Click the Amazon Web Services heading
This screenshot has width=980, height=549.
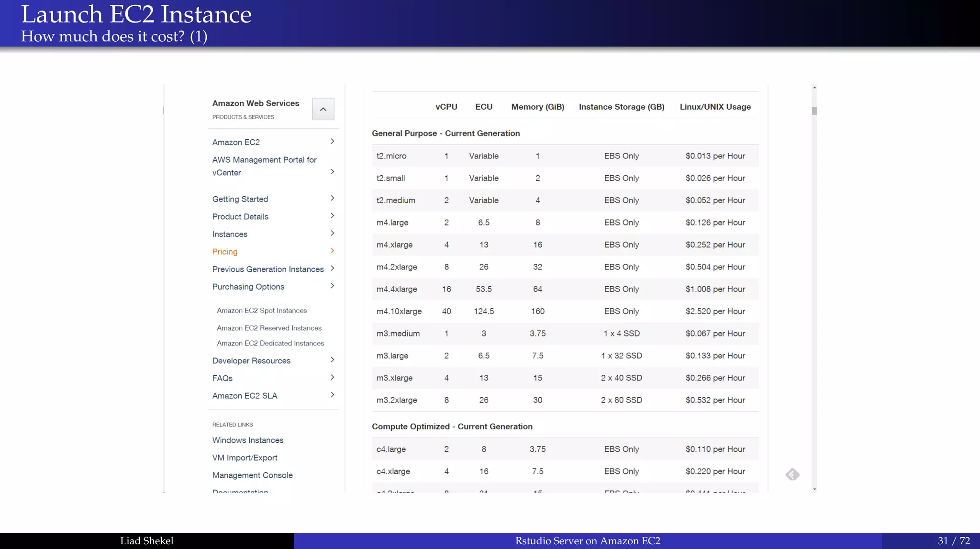tap(256, 103)
